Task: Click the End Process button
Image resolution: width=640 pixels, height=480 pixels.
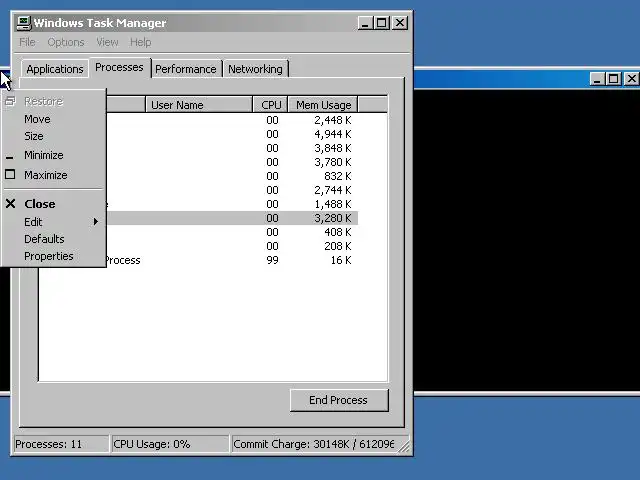Action: point(339,400)
